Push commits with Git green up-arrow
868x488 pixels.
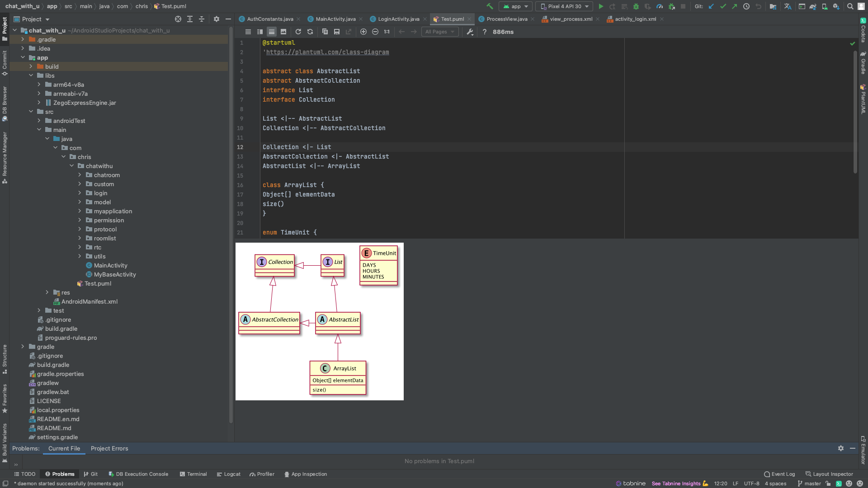click(734, 6)
